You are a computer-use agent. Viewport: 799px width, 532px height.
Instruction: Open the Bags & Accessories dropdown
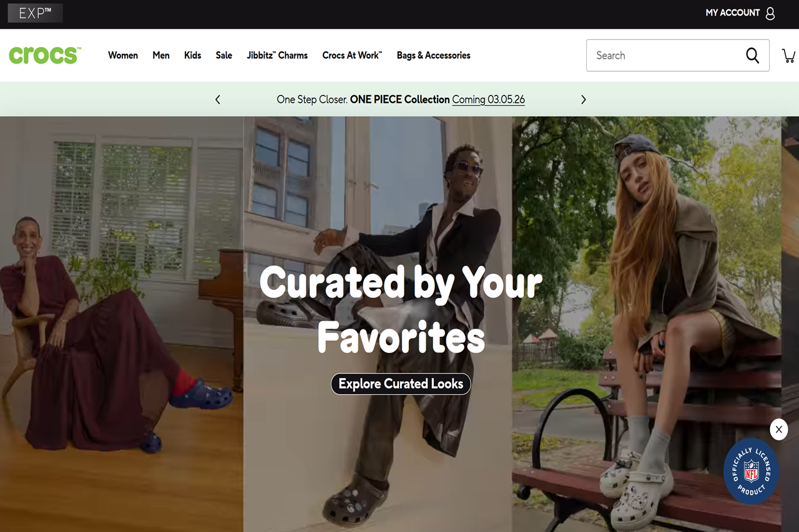pos(433,56)
